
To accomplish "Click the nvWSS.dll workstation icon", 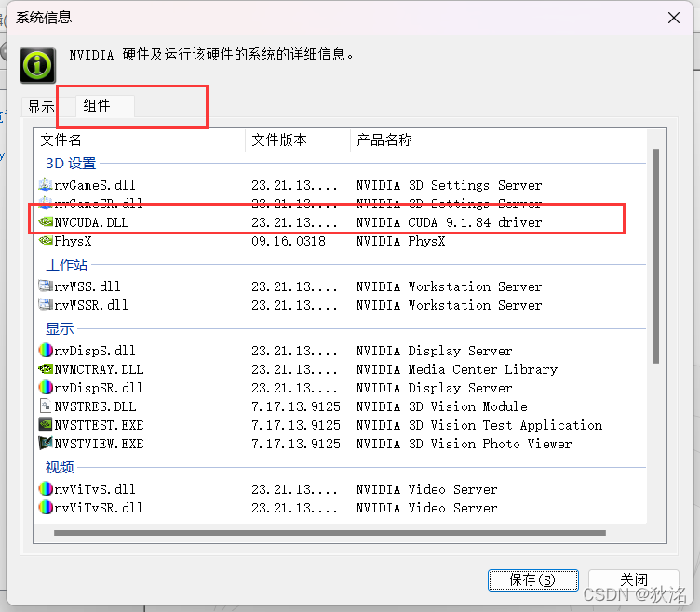I will (46, 286).
